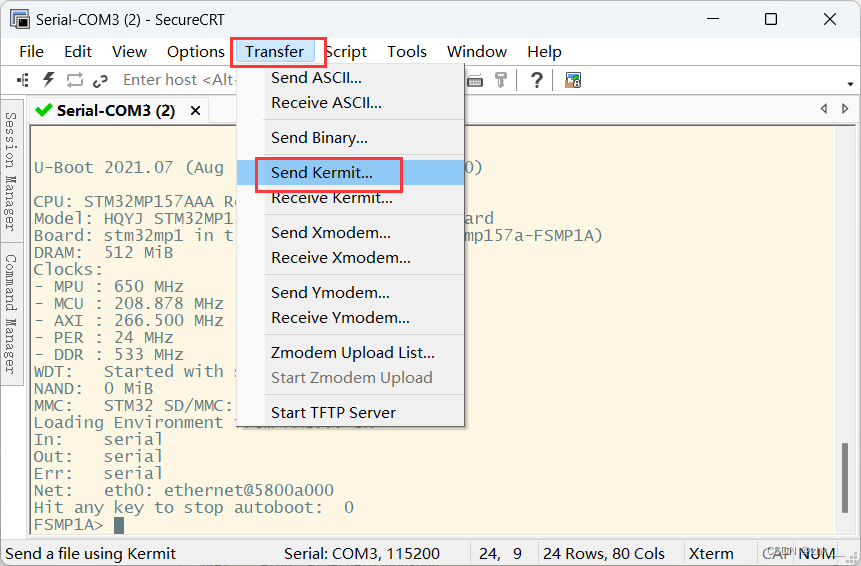Click the 'DRAM: 512 MiB' terminal line
861x566 pixels.
pyautogui.click(x=103, y=253)
